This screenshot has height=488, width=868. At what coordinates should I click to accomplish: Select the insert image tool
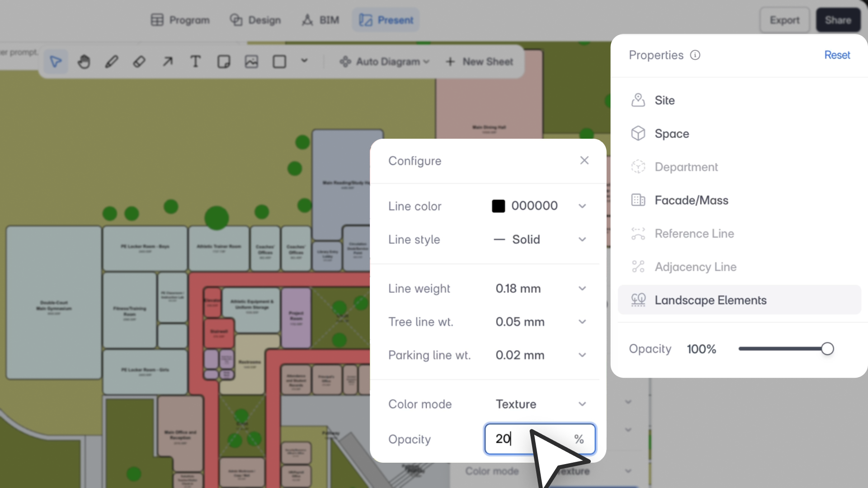click(251, 61)
